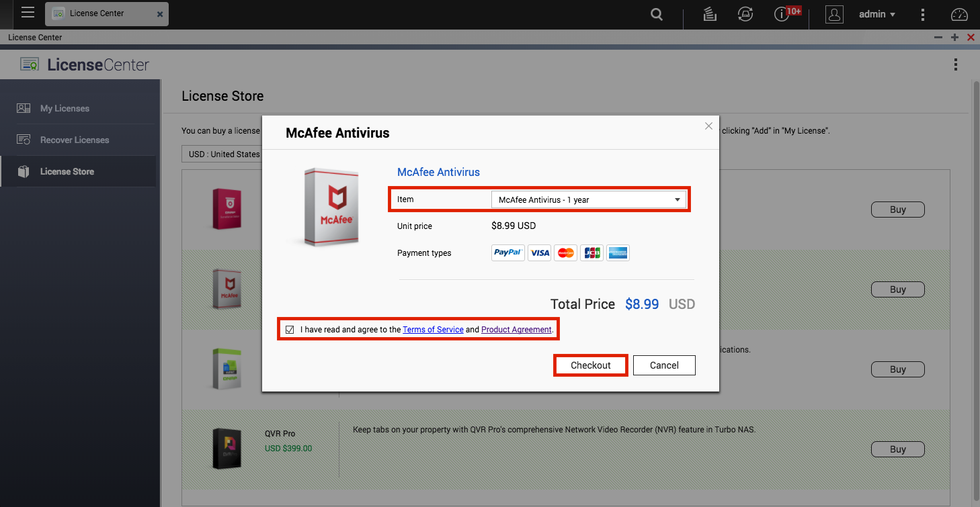Image resolution: width=980 pixels, height=507 pixels.
Task: Click the admin user avatar icon
Action: 834,14
